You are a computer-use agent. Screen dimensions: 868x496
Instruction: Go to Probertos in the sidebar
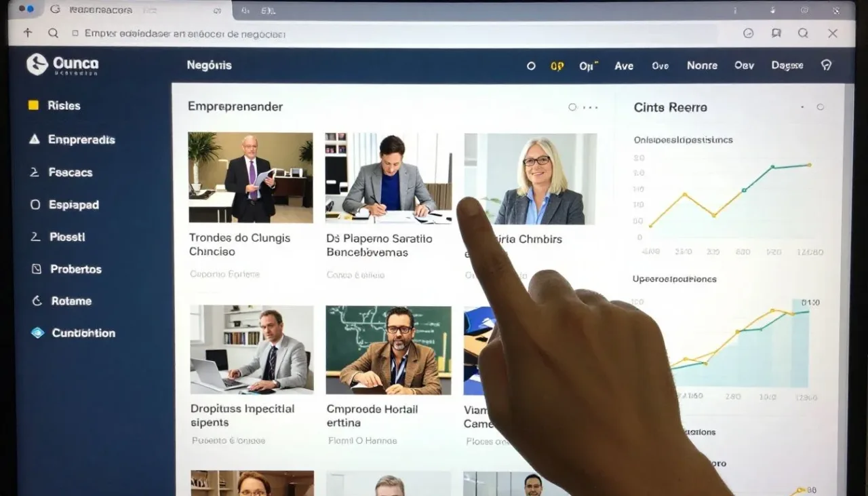pos(76,269)
